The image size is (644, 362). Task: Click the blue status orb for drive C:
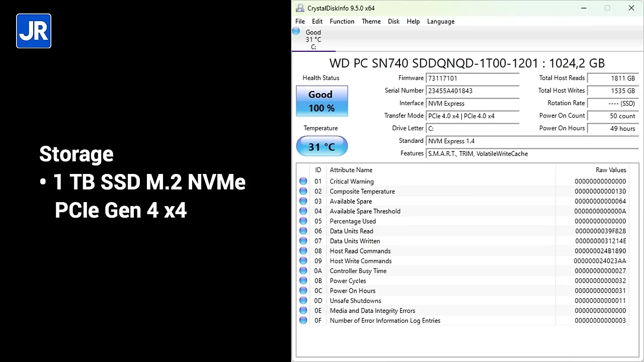(x=296, y=32)
